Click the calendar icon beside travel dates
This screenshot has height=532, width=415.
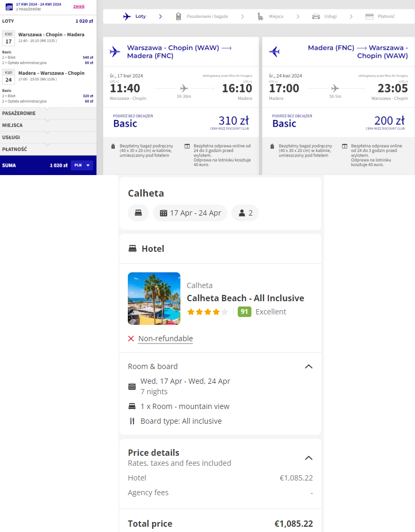(x=9, y=6)
